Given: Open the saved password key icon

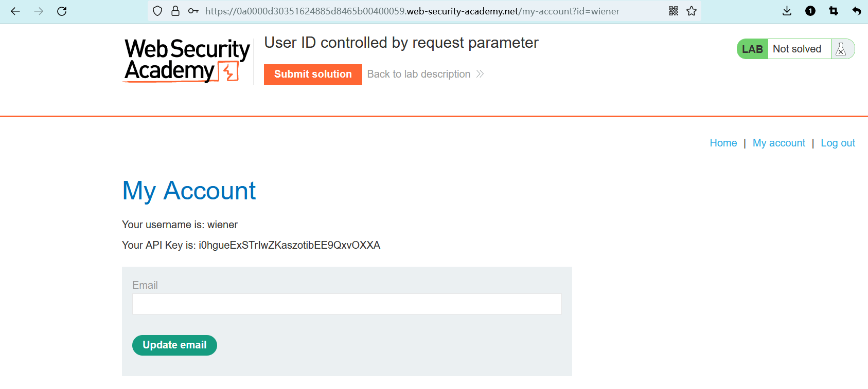Looking at the screenshot, I should [193, 11].
